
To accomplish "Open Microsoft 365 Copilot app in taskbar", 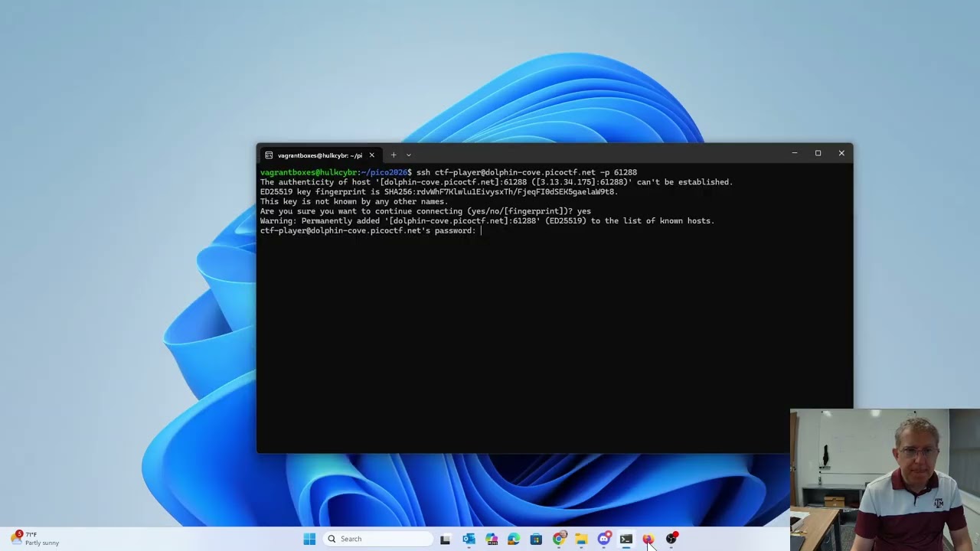I will (x=491, y=539).
